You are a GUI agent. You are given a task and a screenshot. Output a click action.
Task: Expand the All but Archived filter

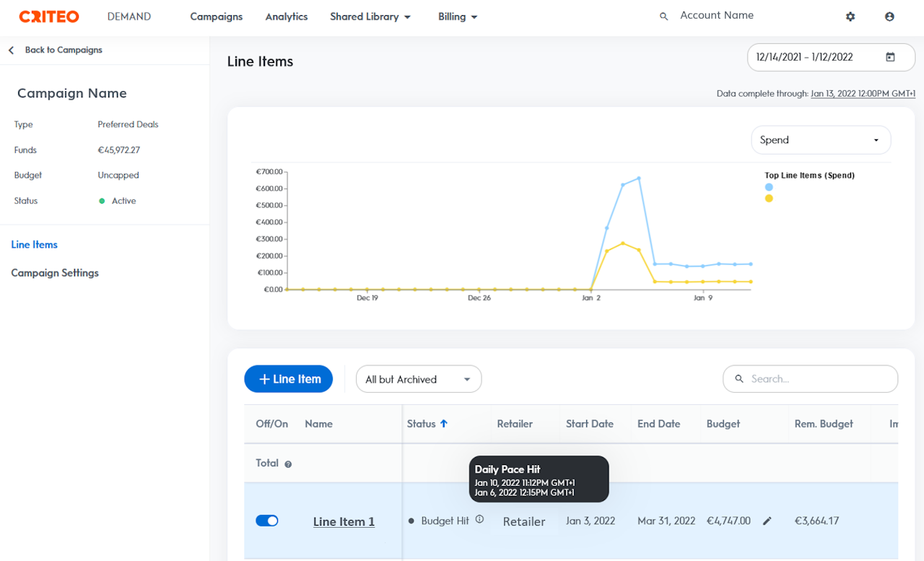(418, 379)
